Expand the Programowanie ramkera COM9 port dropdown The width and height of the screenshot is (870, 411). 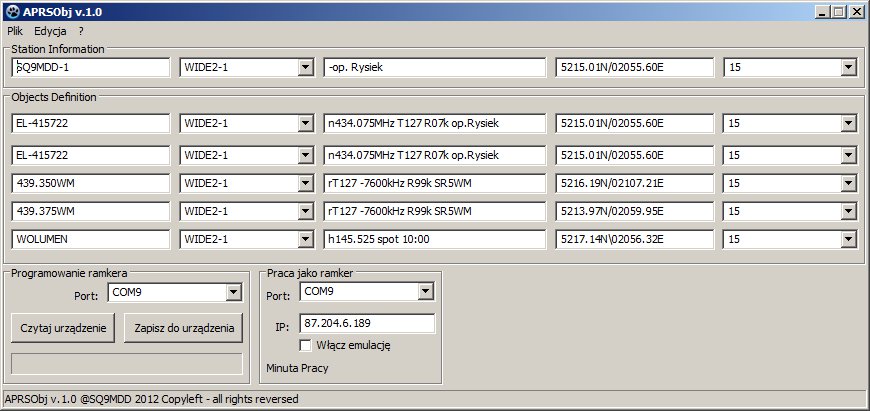(234, 292)
